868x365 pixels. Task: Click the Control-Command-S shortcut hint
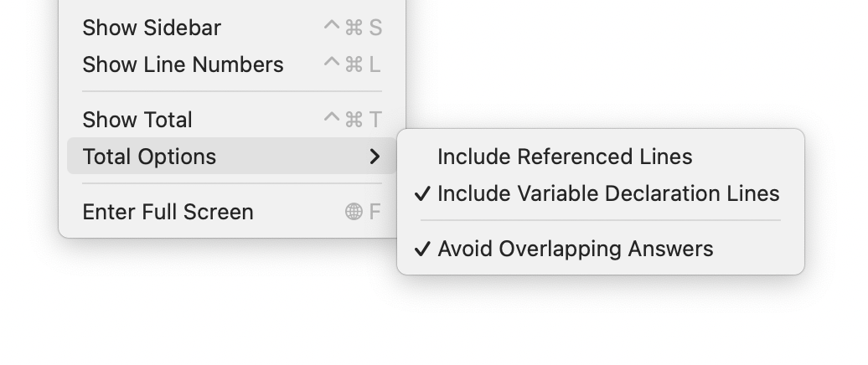tap(353, 28)
